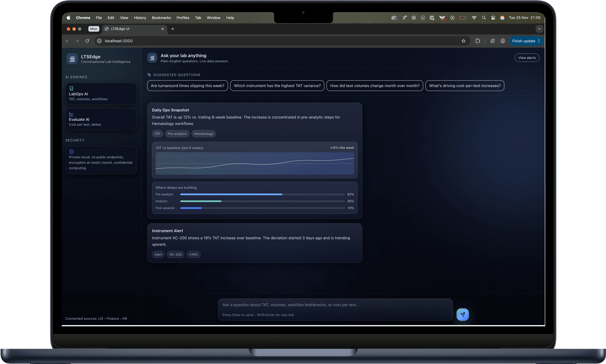Bookmark this page with the star icon

click(x=463, y=41)
